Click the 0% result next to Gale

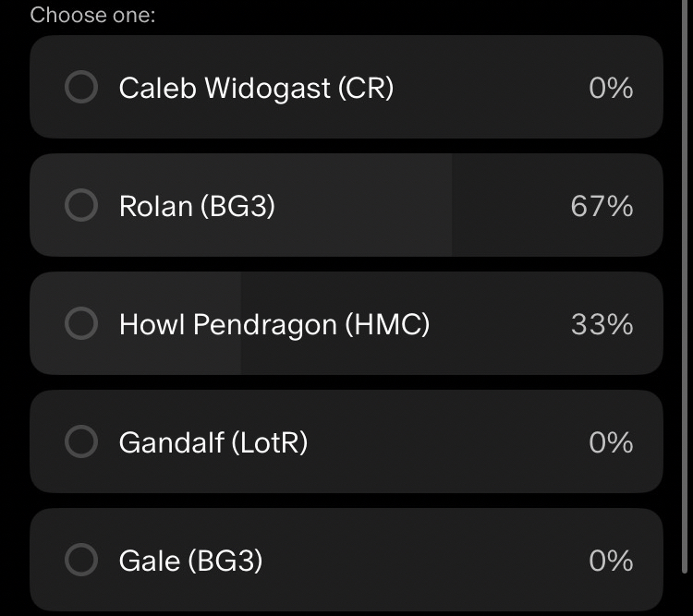point(611,560)
